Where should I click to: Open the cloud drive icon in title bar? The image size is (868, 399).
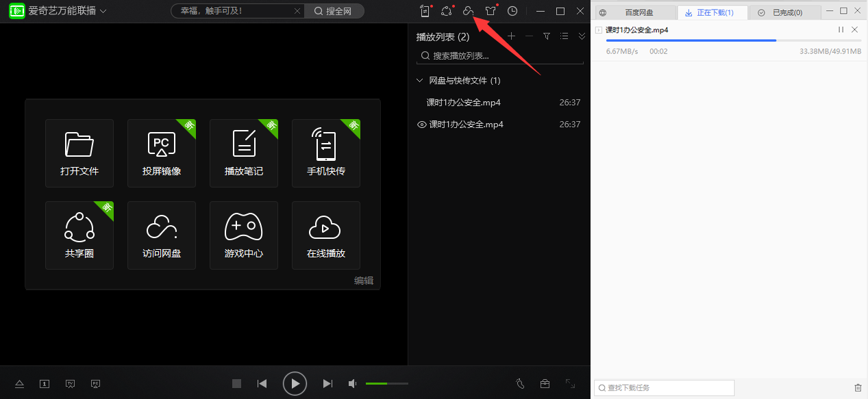click(468, 11)
